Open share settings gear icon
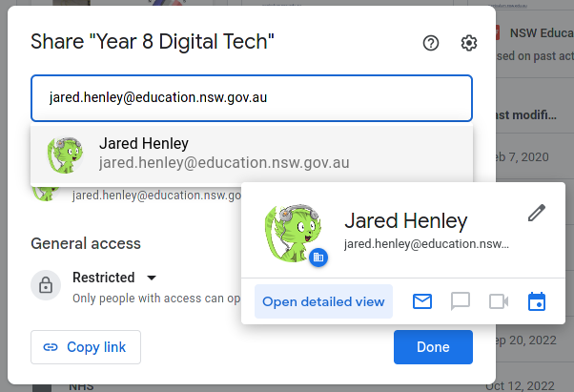Viewport: 574px width, 392px height. [x=468, y=43]
